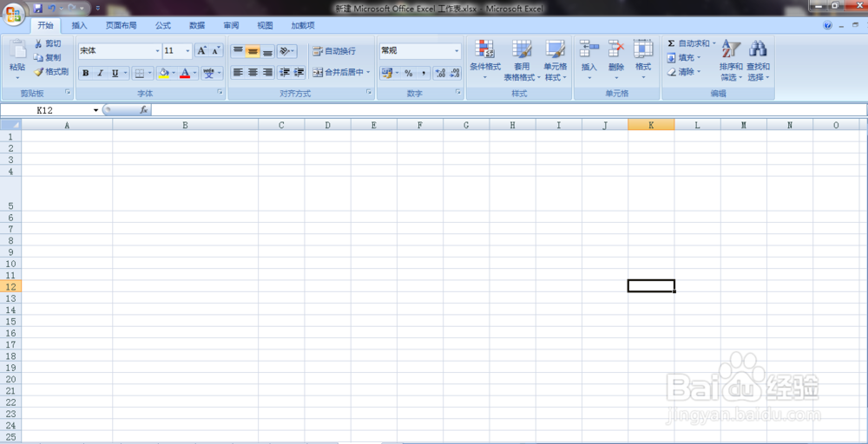This screenshot has width=868, height=444.
Task: Center text horizontally
Action: coord(253,73)
